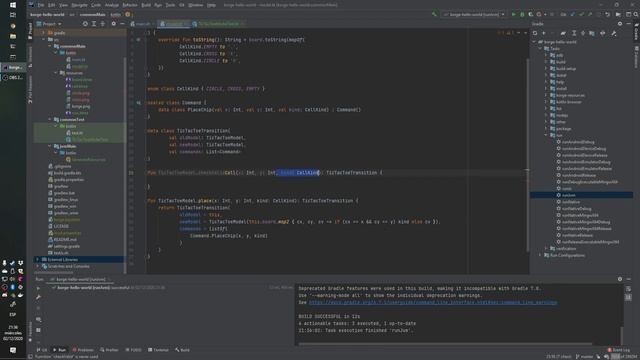This screenshot has height=360, width=640.
Task: Open the run configuration dropdown
Action: [474, 14]
